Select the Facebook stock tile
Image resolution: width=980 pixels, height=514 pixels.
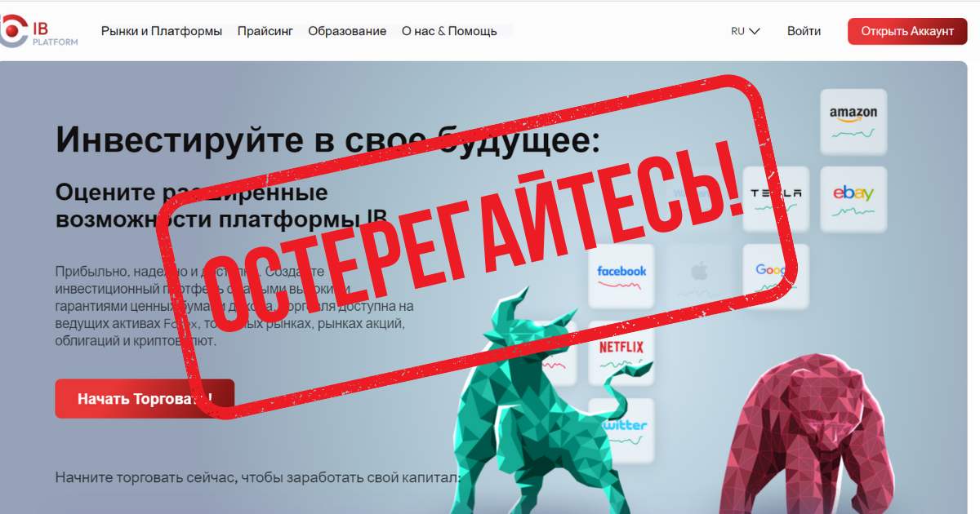621,277
